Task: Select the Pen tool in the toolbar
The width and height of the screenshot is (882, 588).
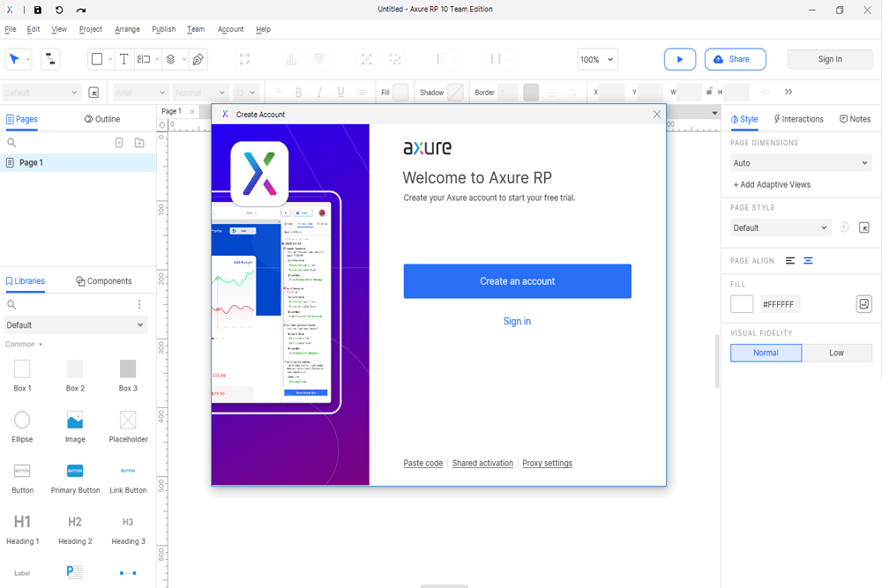Action: click(x=198, y=59)
